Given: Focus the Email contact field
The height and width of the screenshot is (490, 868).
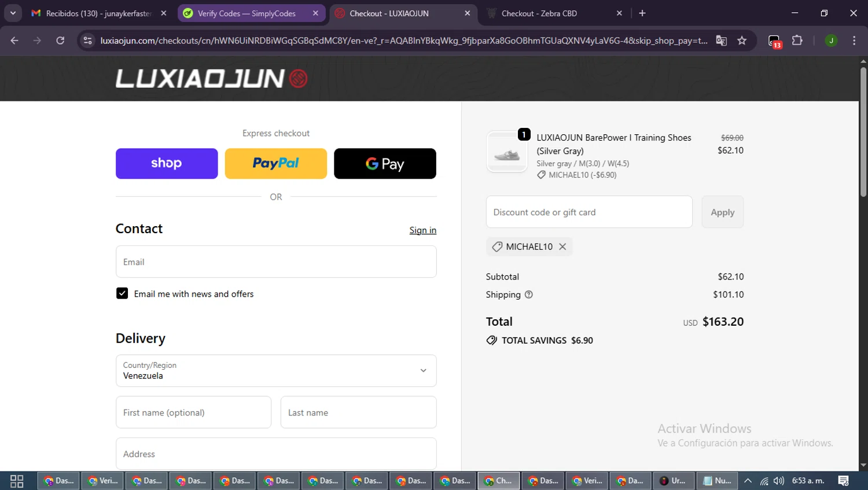Looking at the screenshot, I should 276,261.
